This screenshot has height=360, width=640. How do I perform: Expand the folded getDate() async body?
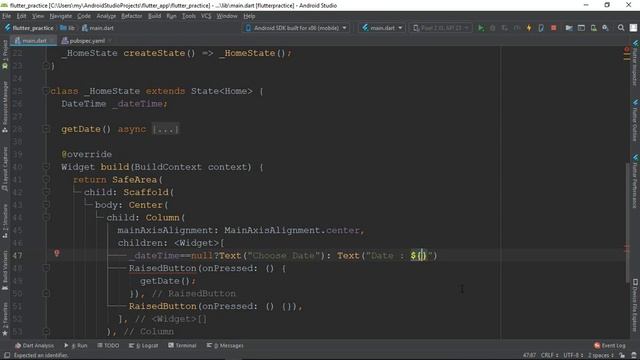click(x=165, y=129)
